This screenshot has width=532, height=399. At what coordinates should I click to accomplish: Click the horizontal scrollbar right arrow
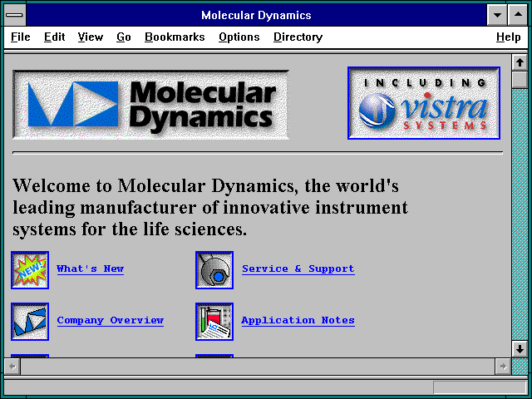tap(503, 367)
